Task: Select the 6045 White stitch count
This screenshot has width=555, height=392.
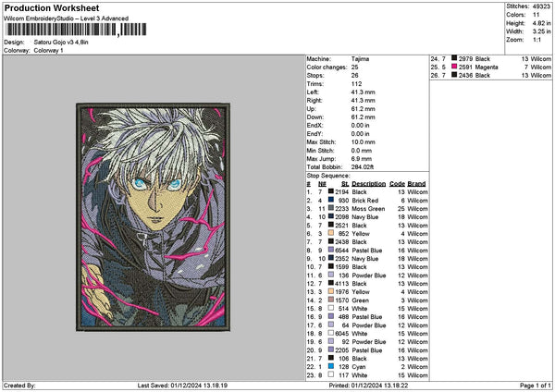Action: tap(342, 334)
